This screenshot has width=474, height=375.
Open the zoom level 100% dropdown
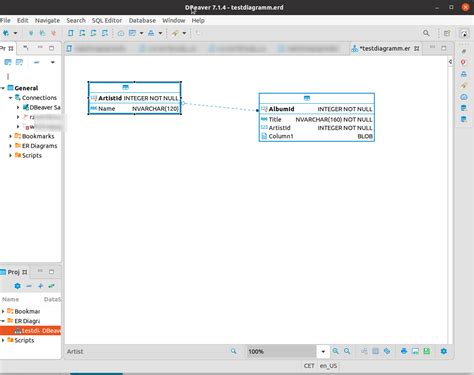click(323, 351)
